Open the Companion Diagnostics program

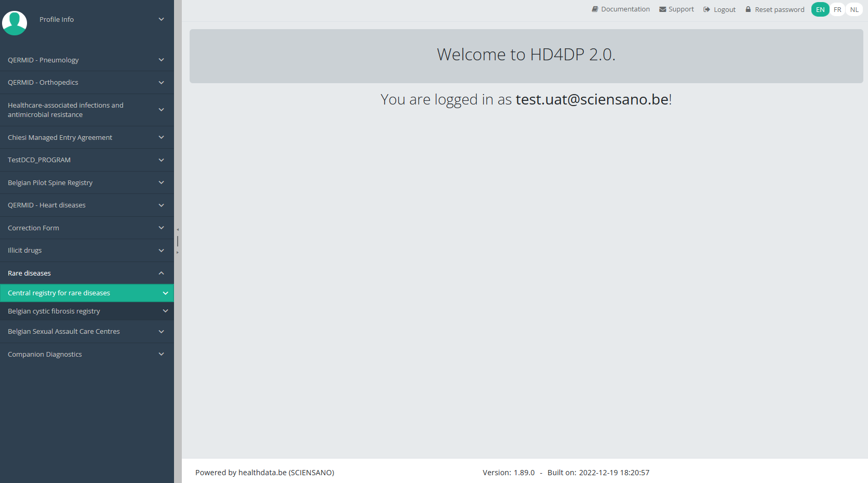point(45,355)
